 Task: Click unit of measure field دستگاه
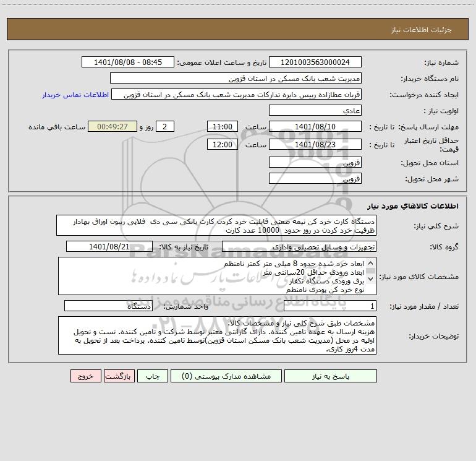[108, 306]
